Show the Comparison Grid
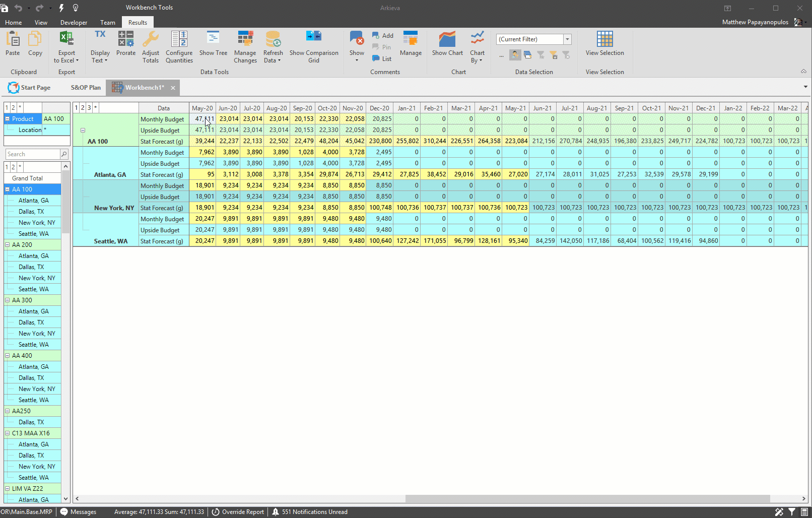This screenshot has height=518, width=812. 314,47
